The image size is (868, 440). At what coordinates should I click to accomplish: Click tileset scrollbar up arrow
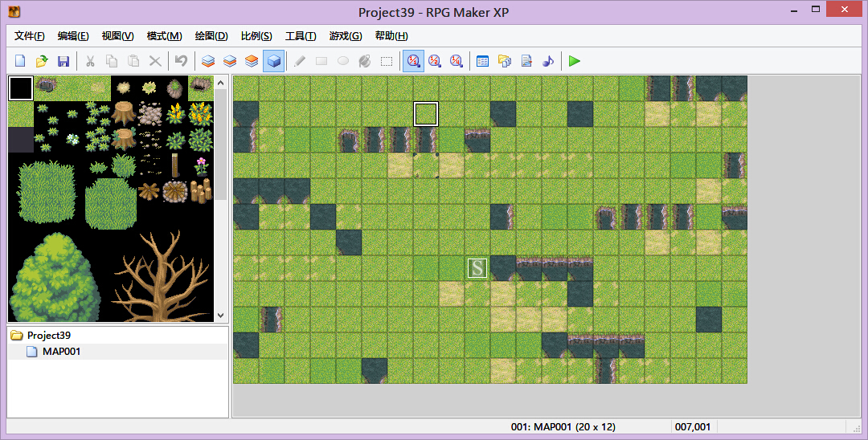click(220, 83)
